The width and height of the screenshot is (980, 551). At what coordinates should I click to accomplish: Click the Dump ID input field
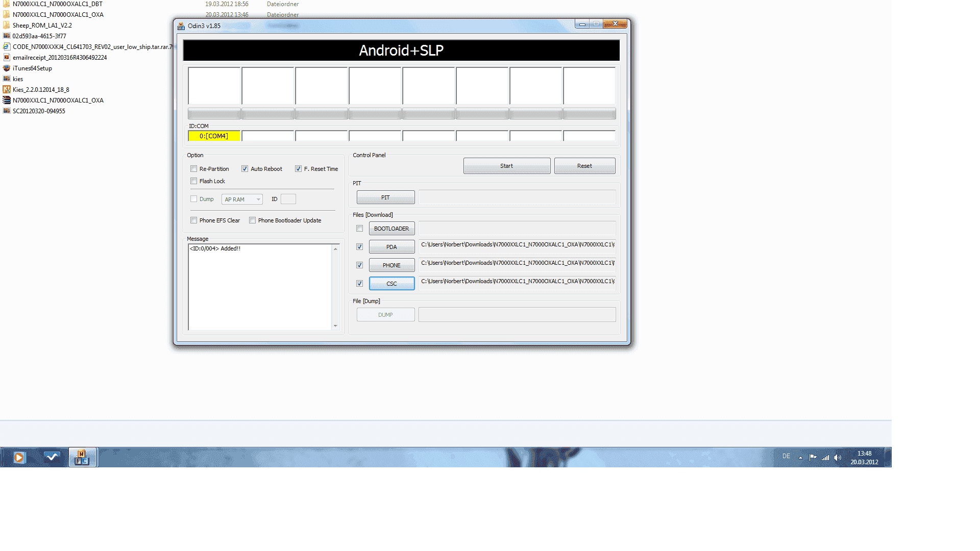coord(288,199)
